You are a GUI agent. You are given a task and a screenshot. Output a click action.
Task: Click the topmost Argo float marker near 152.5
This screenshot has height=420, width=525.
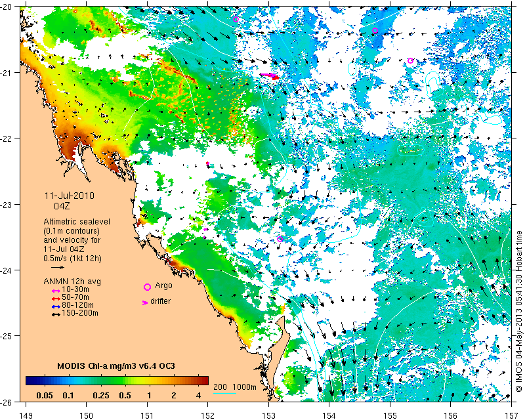coord(236,19)
